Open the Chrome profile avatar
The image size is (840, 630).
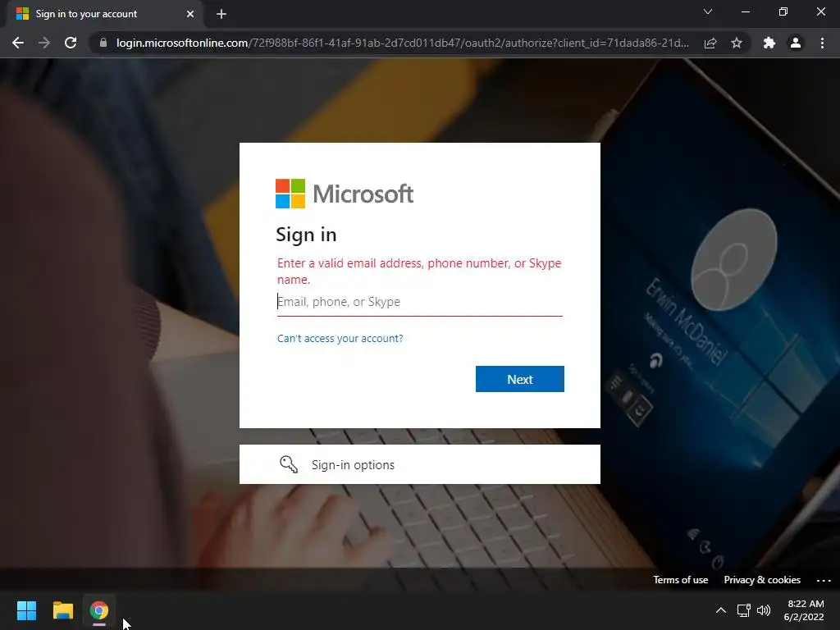click(x=796, y=43)
